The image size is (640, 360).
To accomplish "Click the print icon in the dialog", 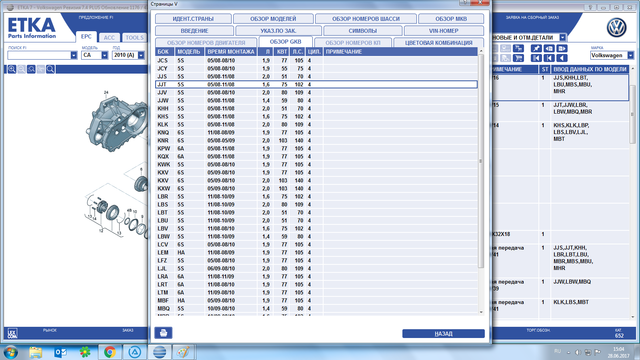I will 163,333.
